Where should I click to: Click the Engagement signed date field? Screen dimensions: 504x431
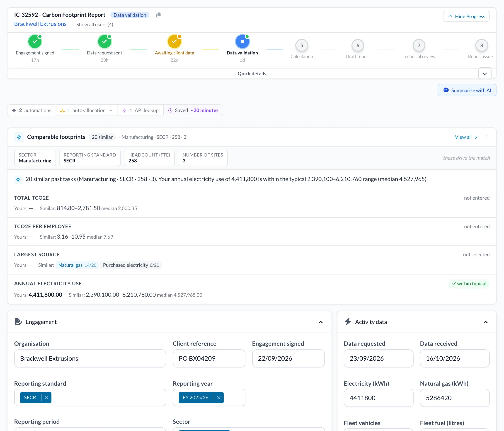point(288,358)
